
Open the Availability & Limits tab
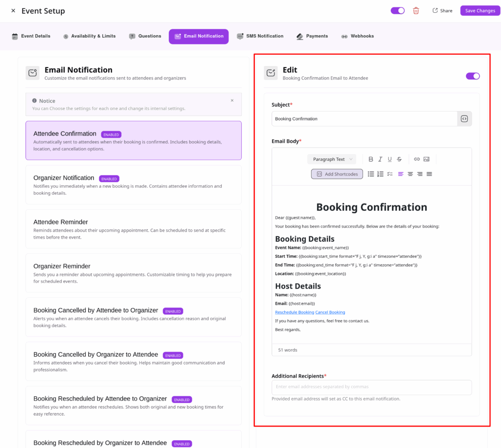click(x=90, y=36)
